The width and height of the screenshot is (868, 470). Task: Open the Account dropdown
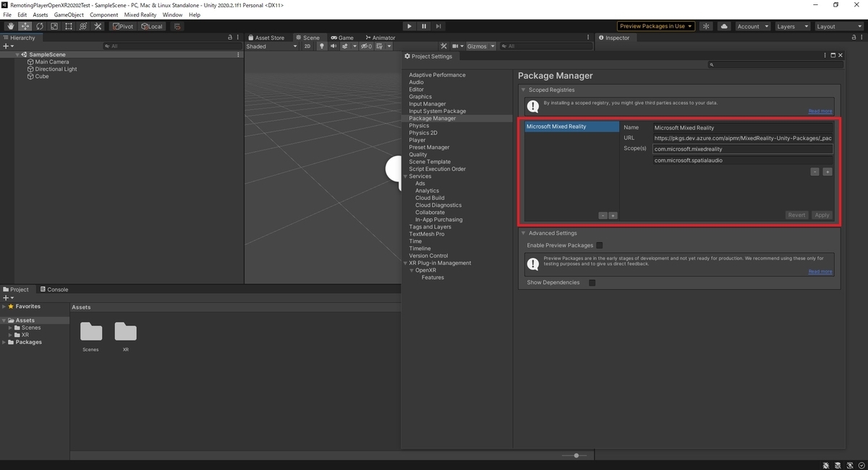click(x=752, y=26)
